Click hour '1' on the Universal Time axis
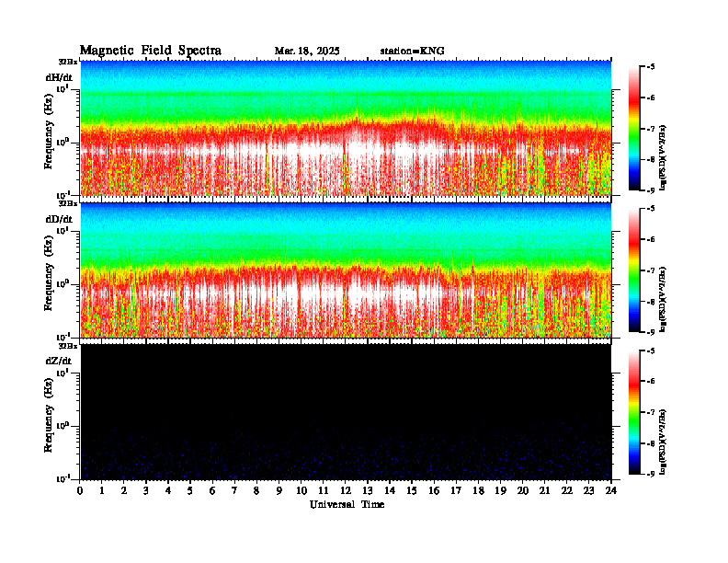Viewport: 728px width, 563px height. (x=102, y=490)
